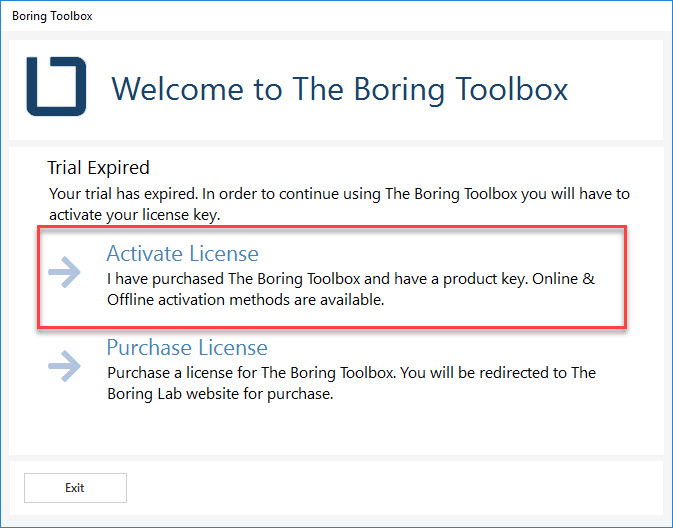Click the 'Your trial has expired' message text
Viewport: 673px width, 528px height.
pyautogui.click(x=339, y=204)
